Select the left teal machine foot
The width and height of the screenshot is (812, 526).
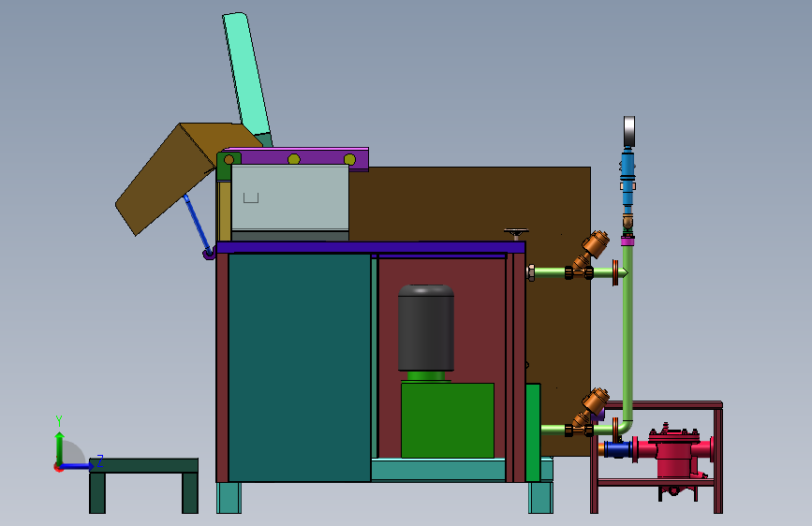[x=229, y=498]
